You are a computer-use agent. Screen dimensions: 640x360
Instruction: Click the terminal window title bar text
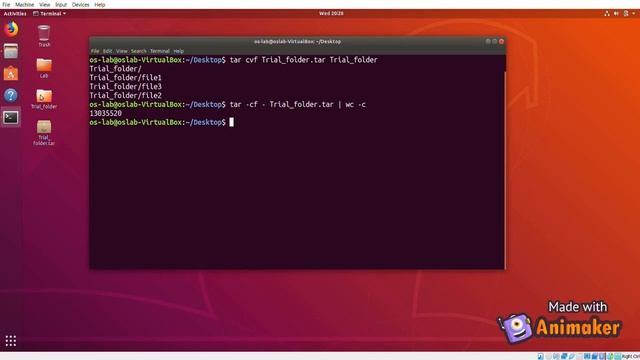pyautogui.click(x=297, y=41)
